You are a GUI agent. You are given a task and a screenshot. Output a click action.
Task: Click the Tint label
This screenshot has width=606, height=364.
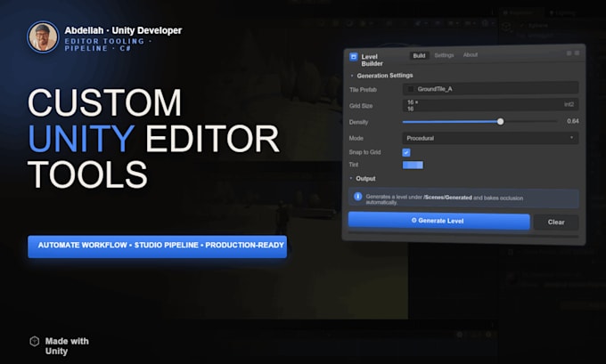click(353, 165)
